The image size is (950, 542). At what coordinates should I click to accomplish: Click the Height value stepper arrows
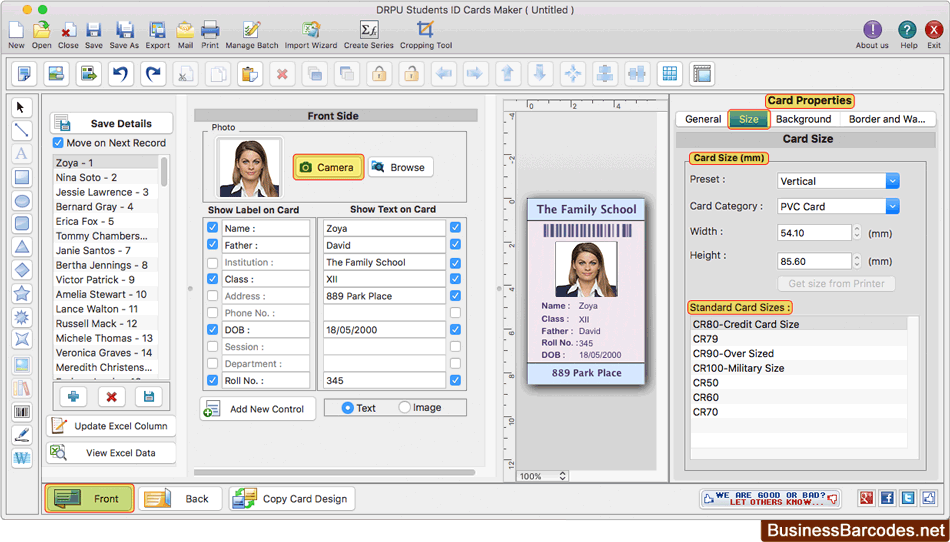[857, 261]
